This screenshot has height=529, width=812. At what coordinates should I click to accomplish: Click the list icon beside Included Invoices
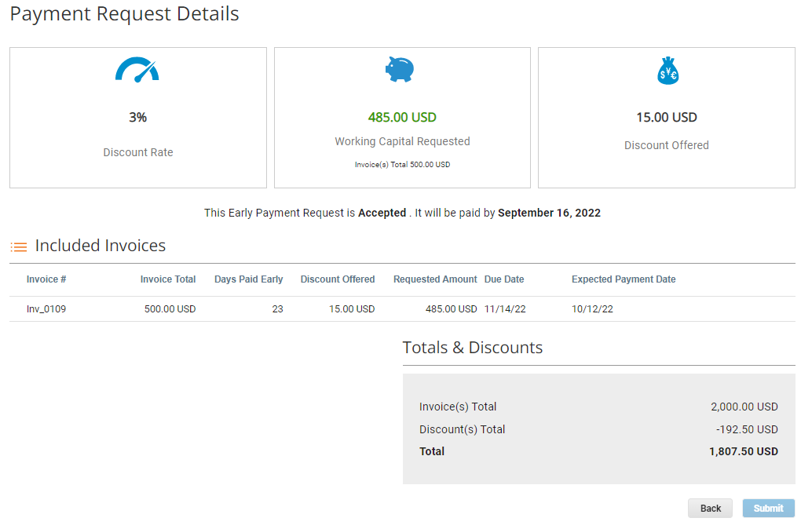tap(19, 246)
